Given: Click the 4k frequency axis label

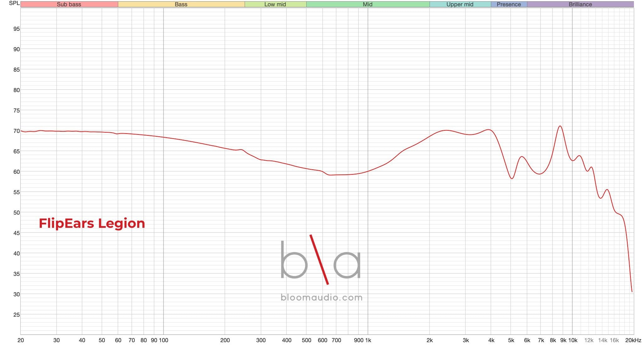Looking at the screenshot, I should (x=491, y=340).
